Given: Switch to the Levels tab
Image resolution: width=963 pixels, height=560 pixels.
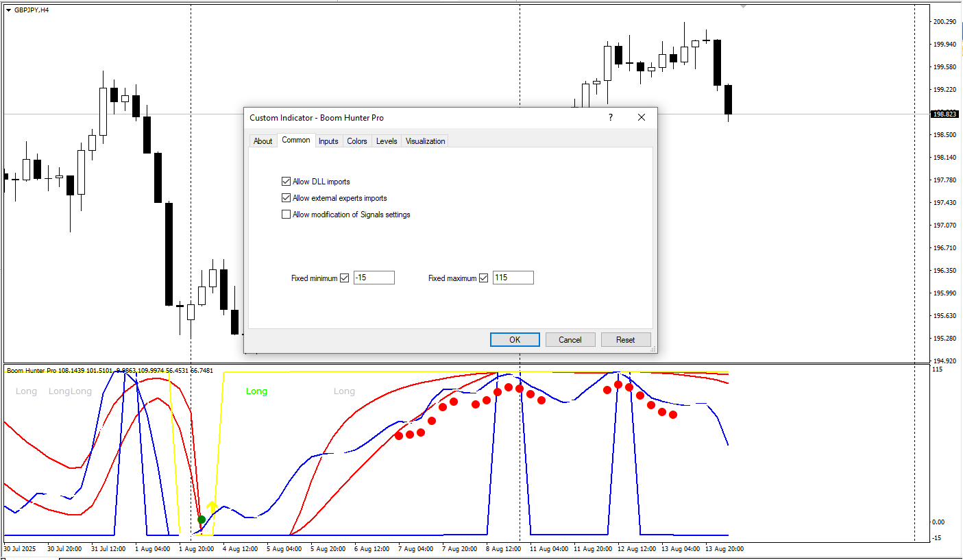Looking at the screenshot, I should click(x=387, y=141).
